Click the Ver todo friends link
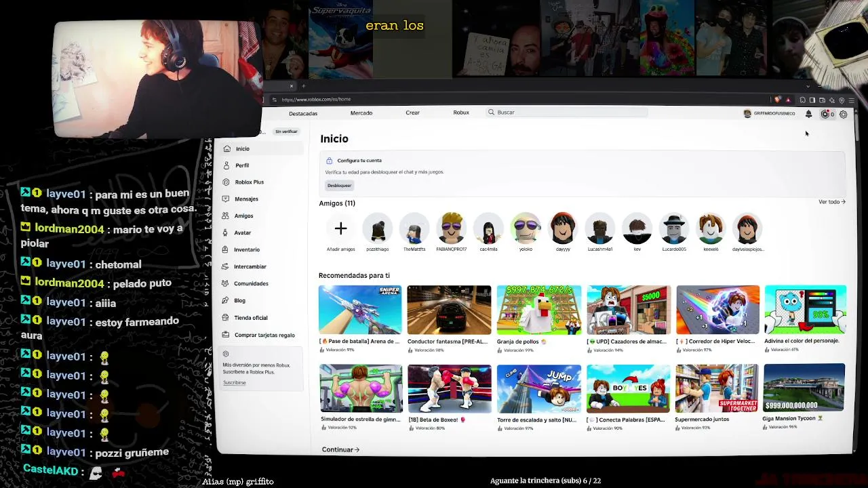Image resolution: width=868 pixels, height=488 pixels. click(831, 202)
